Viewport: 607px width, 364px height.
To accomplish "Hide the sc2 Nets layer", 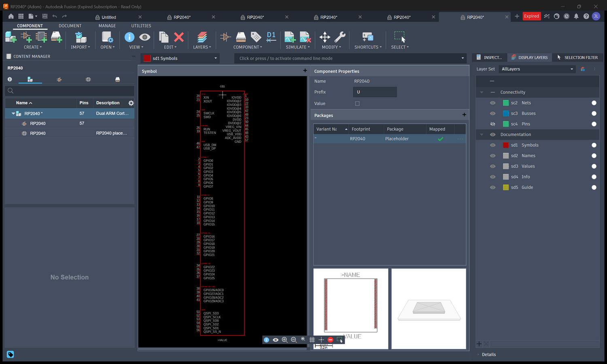I will (492, 103).
